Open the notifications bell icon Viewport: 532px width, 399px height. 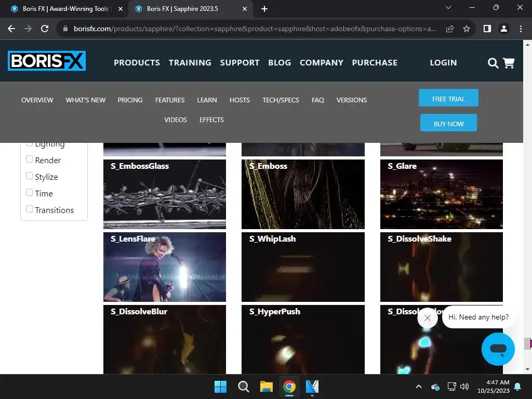[x=518, y=387]
